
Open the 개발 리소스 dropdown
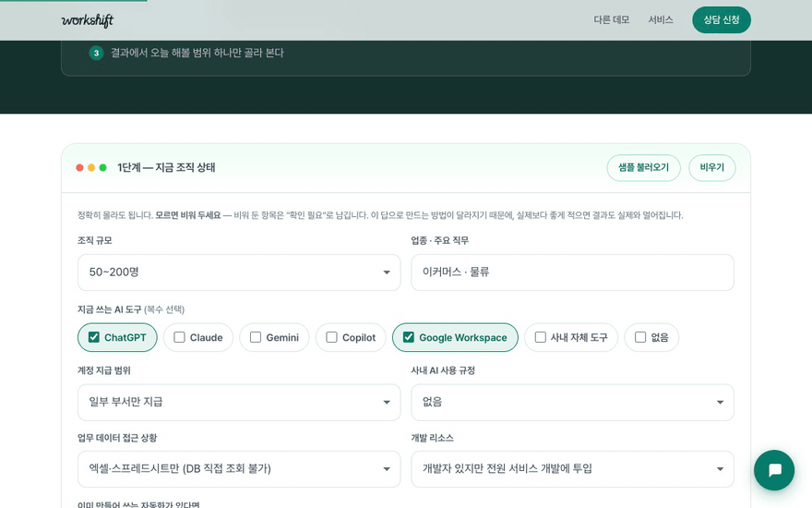(x=572, y=469)
